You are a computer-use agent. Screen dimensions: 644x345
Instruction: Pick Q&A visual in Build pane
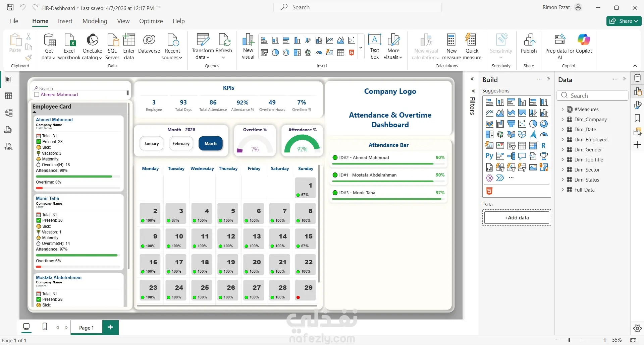(522, 156)
